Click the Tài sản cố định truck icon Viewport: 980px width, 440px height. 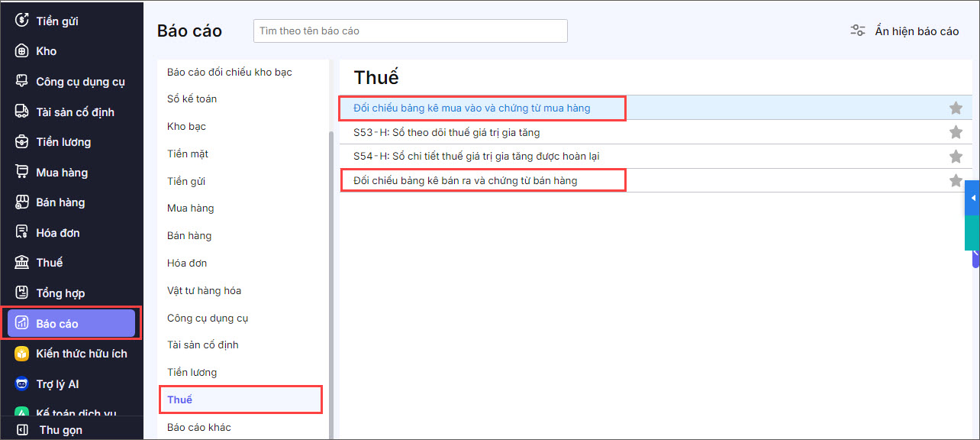[x=22, y=112]
